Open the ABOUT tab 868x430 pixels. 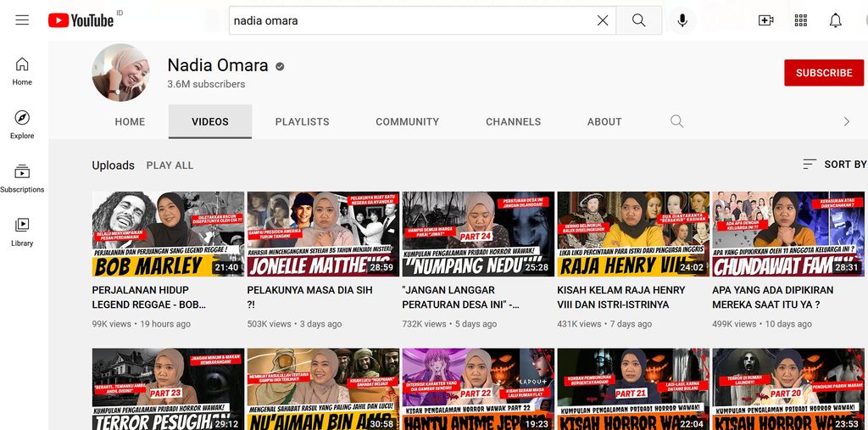pyautogui.click(x=604, y=122)
